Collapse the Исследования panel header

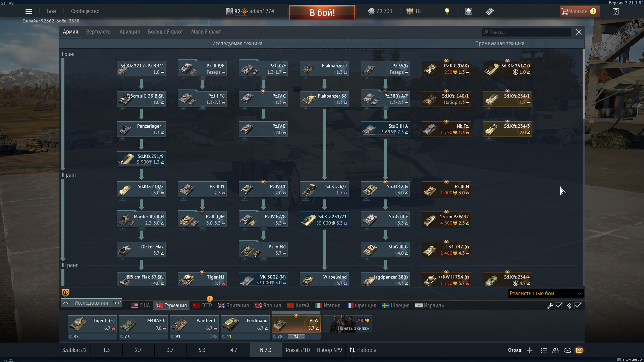91,303
